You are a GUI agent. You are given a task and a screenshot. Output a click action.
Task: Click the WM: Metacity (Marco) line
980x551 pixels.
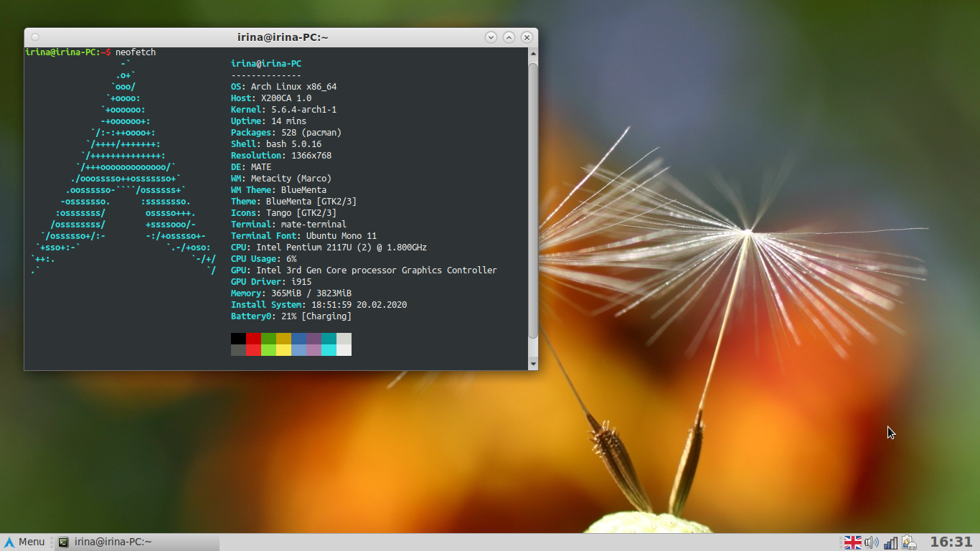click(281, 179)
